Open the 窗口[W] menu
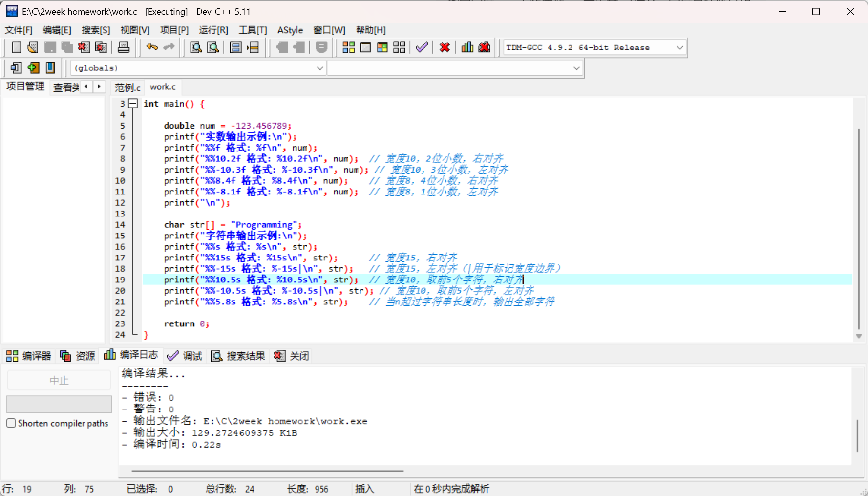Viewport: 868px width, 496px height. pyautogui.click(x=330, y=30)
